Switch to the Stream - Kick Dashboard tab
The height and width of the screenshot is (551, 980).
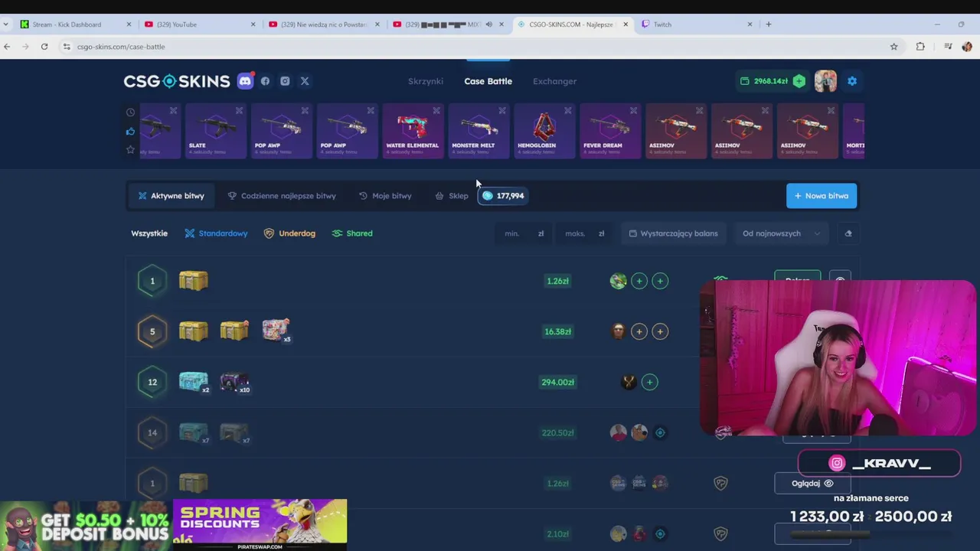pos(74,24)
